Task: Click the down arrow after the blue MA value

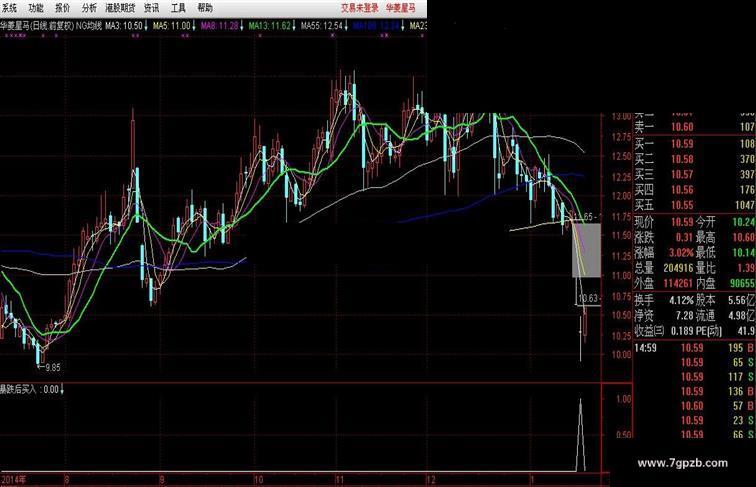Action: (403, 26)
